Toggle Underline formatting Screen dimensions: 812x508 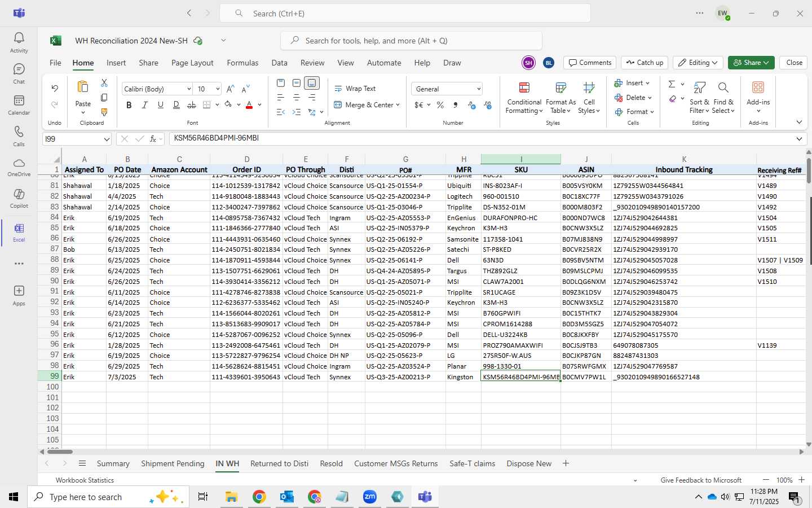tap(161, 105)
